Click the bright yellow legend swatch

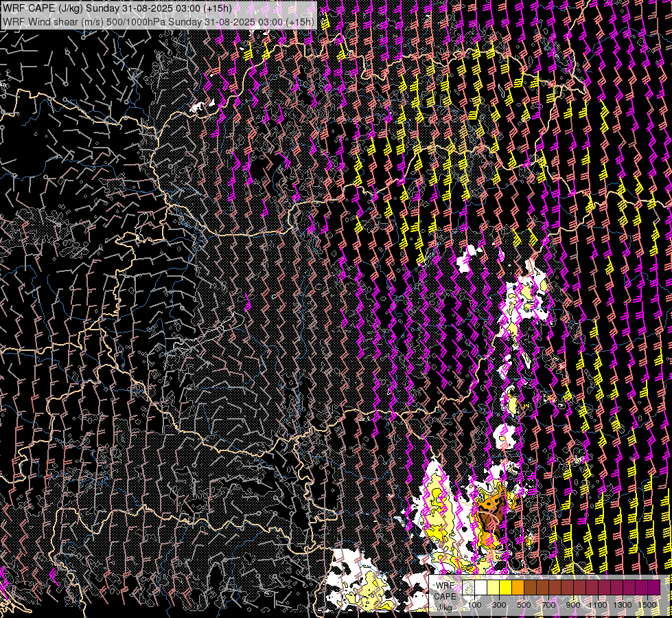tap(505, 587)
